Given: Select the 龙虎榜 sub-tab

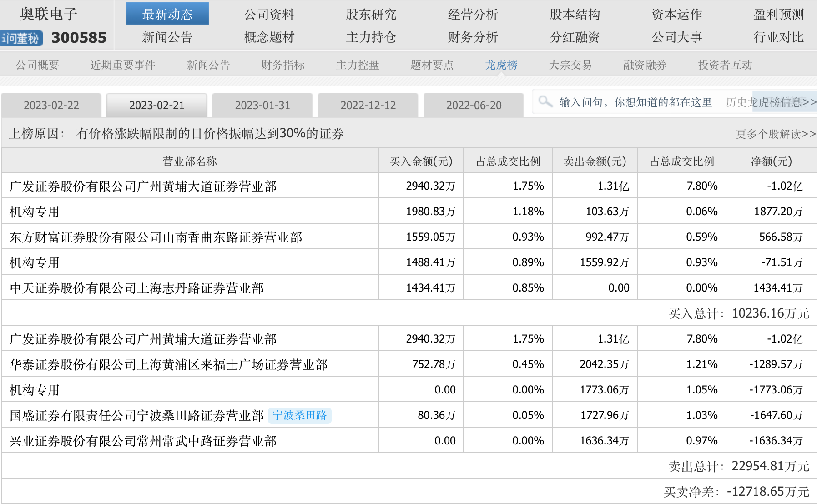Looking at the screenshot, I should click(x=501, y=65).
